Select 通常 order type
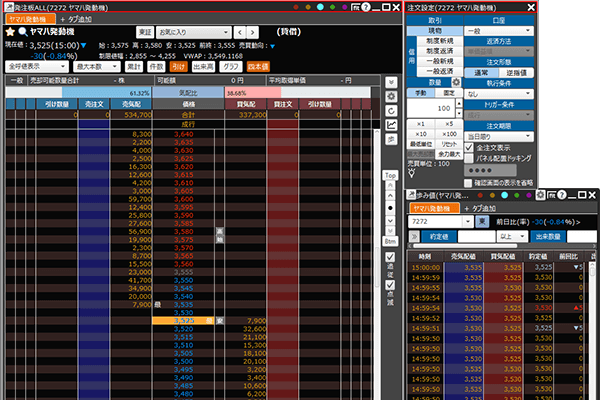This screenshot has height=400, width=600. 481,73
